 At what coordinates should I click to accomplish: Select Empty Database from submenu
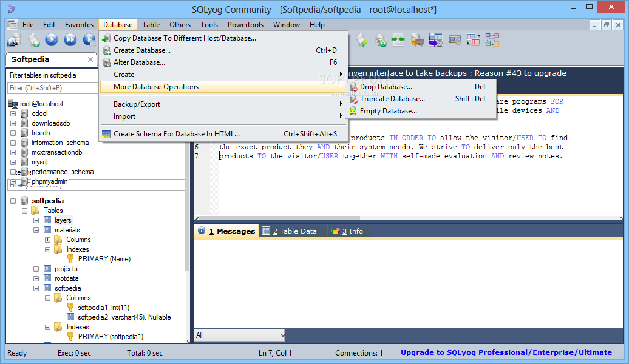(421, 111)
